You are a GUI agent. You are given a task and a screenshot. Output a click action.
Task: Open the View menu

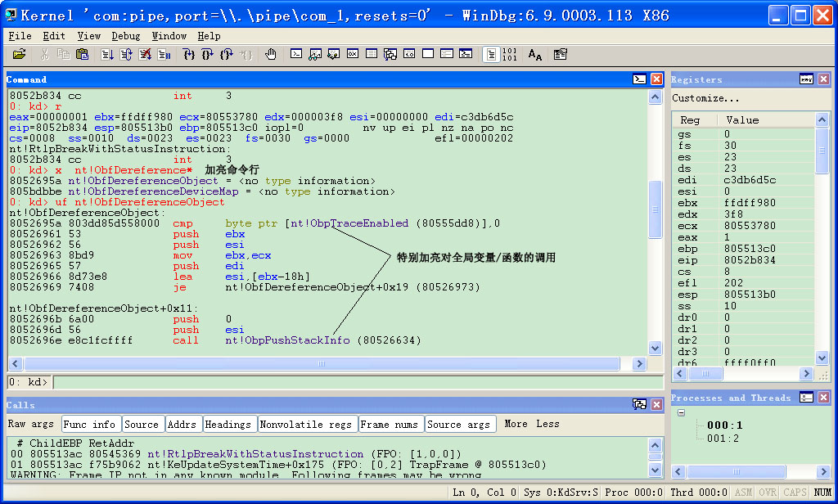click(88, 36)
